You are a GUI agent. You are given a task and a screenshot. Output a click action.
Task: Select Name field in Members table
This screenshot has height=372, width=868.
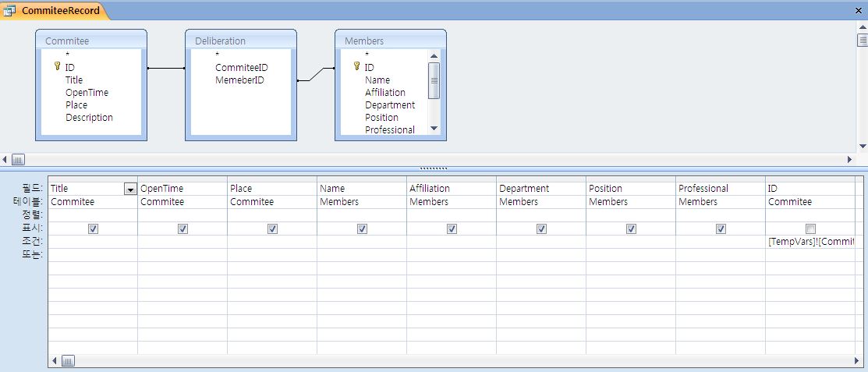point(377,80)
